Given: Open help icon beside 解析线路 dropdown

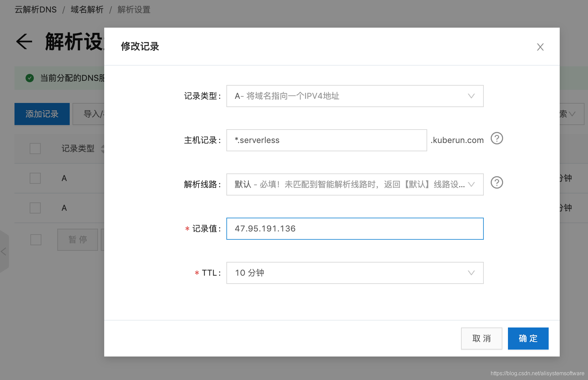Looking at the screenshot, I should (497, 182).
